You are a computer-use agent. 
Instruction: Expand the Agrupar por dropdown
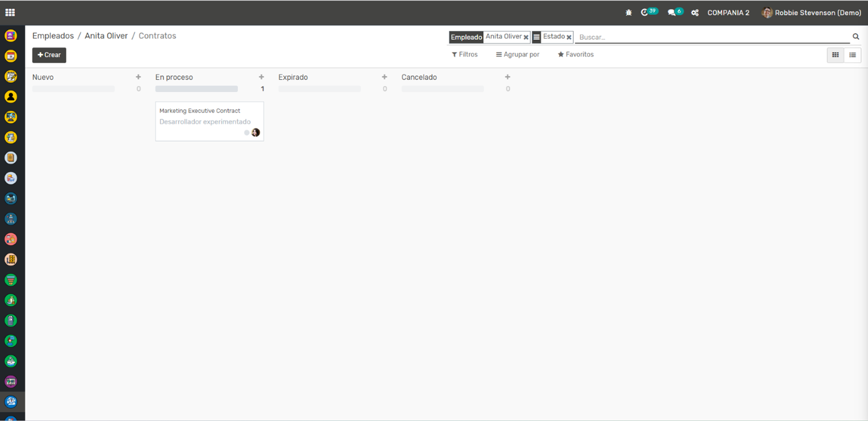(x=517, y=55)
